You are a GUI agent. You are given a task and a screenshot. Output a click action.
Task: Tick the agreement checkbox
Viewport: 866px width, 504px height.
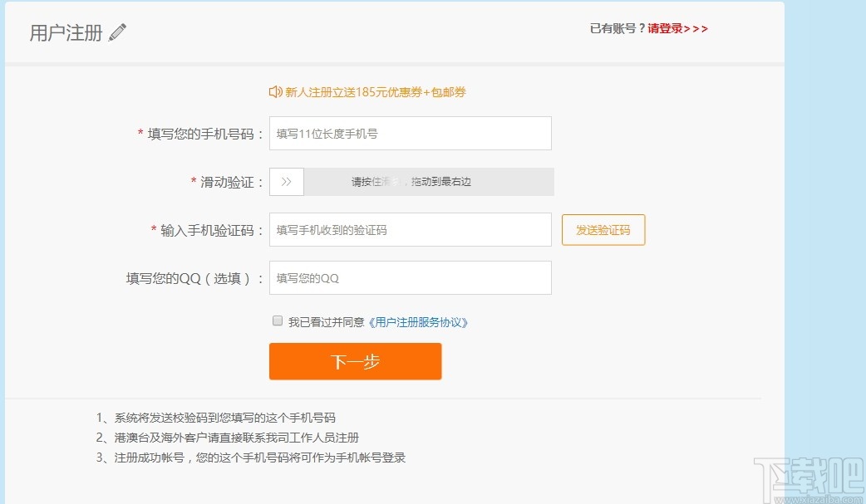point(278,321)
